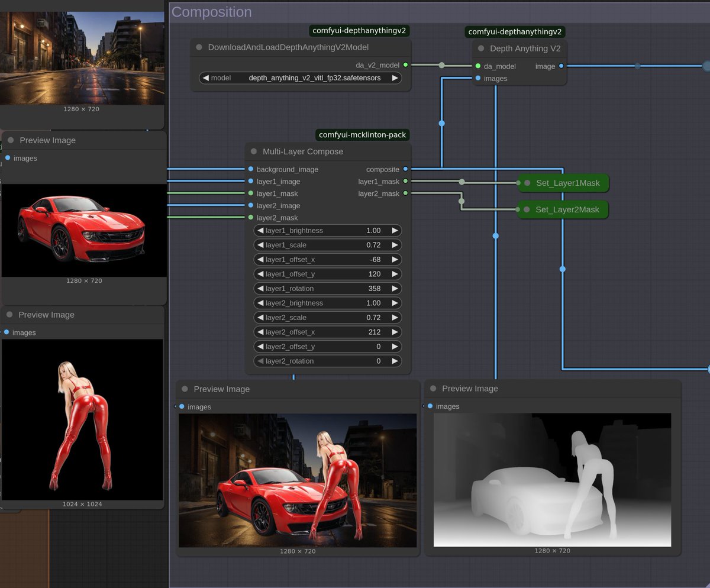Increase layer1_scale with the right arrow
The height and width of the screenshot is (588, 710).
[395, 245]
